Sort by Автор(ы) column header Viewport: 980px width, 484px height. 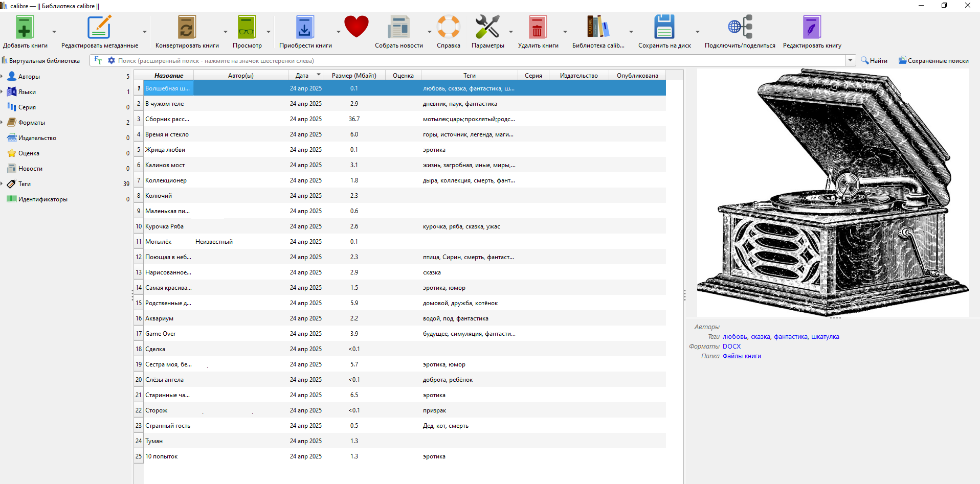coord(240,75)
